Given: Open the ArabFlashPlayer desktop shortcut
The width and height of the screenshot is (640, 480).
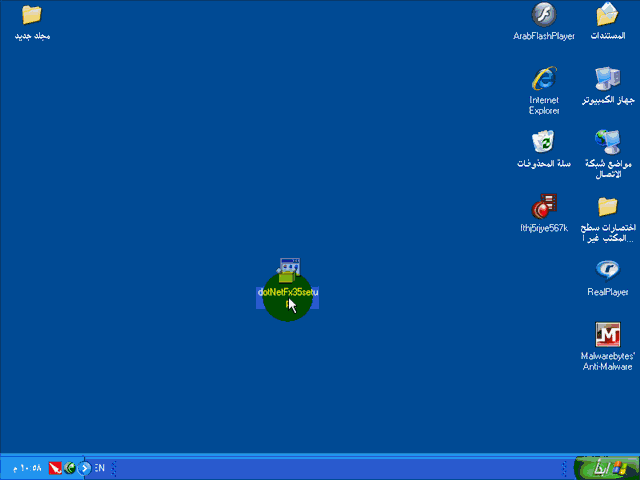Looking at the screenshot, I should click(x=543, y=16).
